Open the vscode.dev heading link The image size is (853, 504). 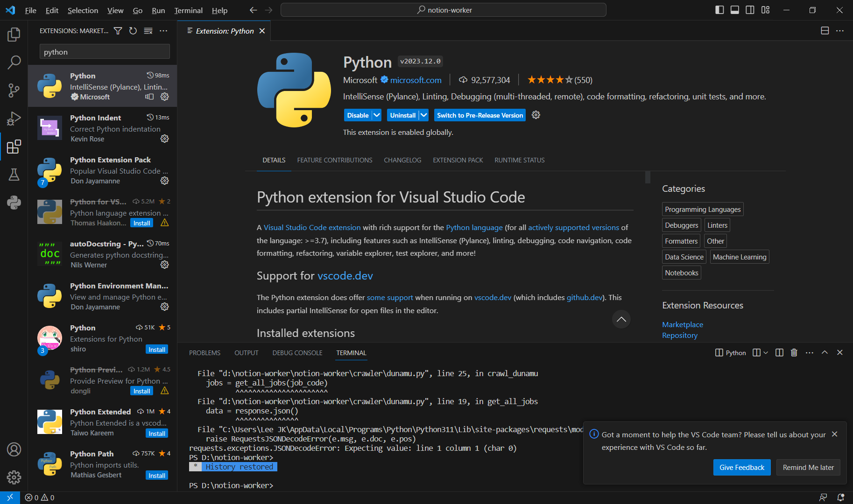click(345, 276)
